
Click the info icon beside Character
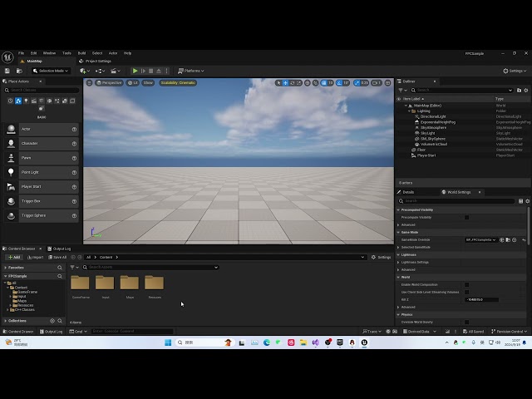[x=74, y=144]
